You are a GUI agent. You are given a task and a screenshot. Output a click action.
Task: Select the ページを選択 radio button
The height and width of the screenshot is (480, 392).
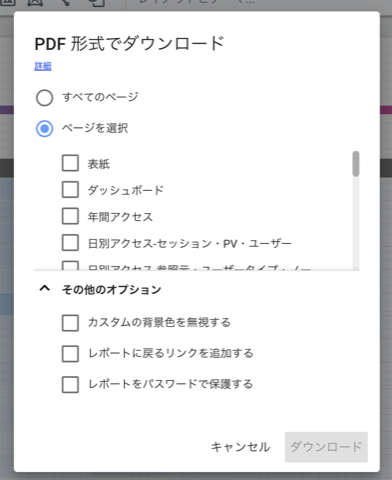point(45,129)
